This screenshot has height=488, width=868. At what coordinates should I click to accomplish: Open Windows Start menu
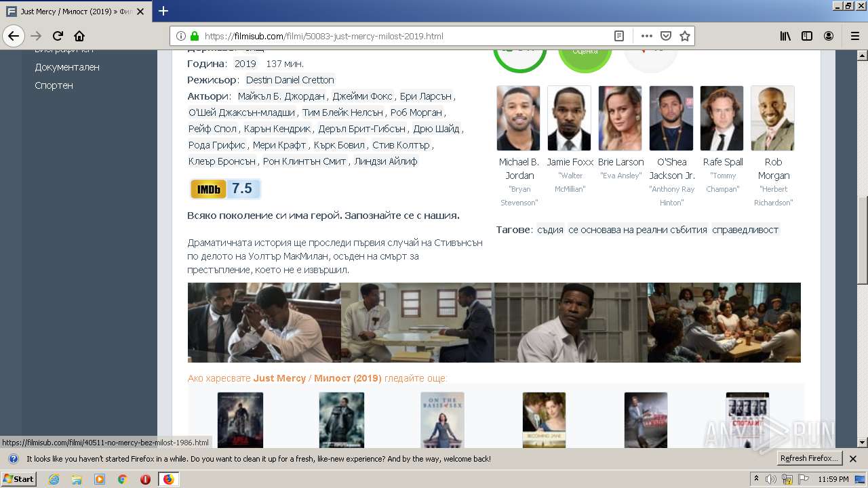pyautogui.click(x=18, y=479)
